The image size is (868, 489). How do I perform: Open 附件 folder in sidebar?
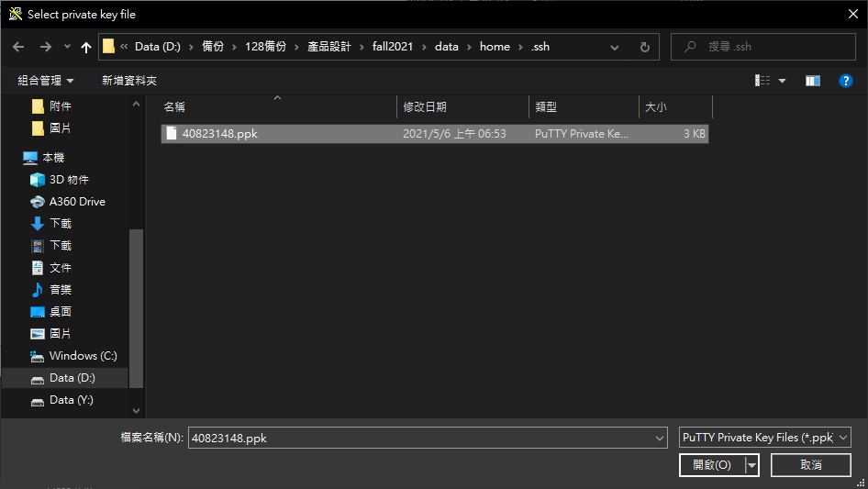[61, 106]
